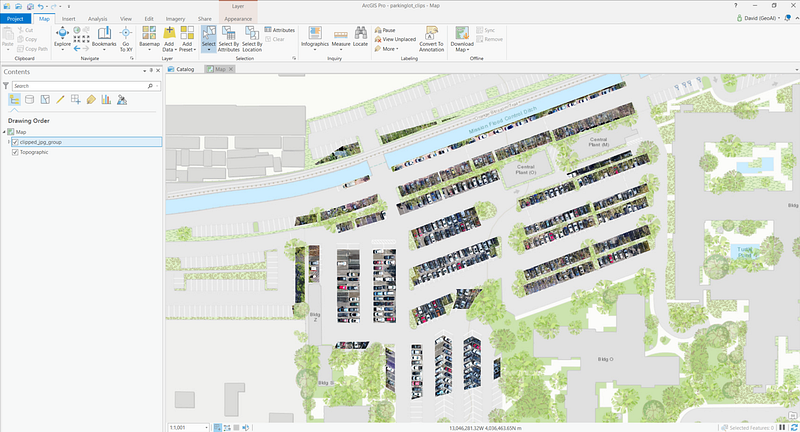Open the Basemap gallery dropdown

(149, 40)
